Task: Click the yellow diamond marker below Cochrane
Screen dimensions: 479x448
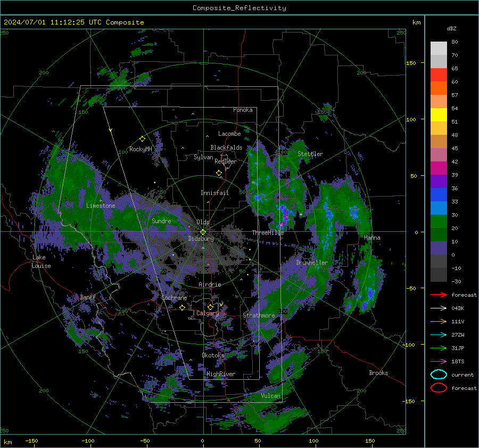Action: tap(183, 307)
